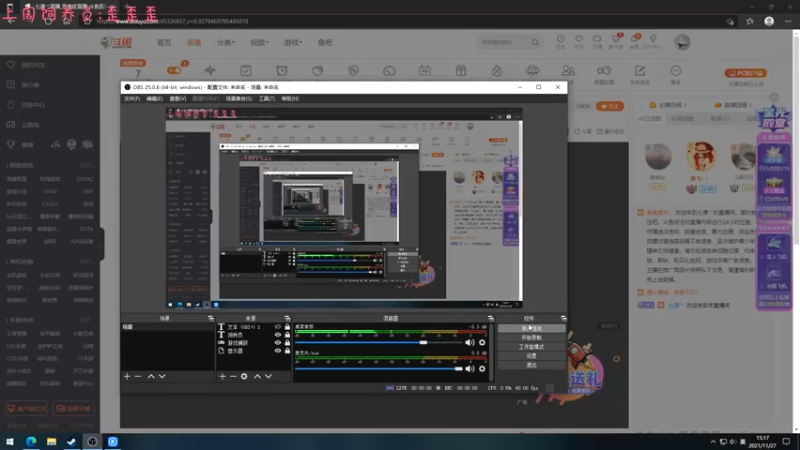Expand the 游戏 dropdown in Douyu nav
Screen dimensions: 800x450
coord(293,42)
